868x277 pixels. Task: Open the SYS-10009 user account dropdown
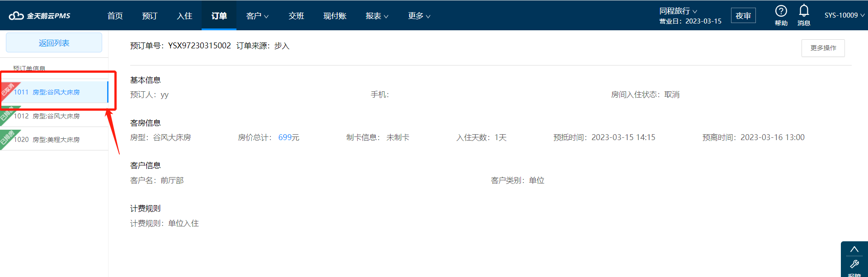[x=844, y=15]
